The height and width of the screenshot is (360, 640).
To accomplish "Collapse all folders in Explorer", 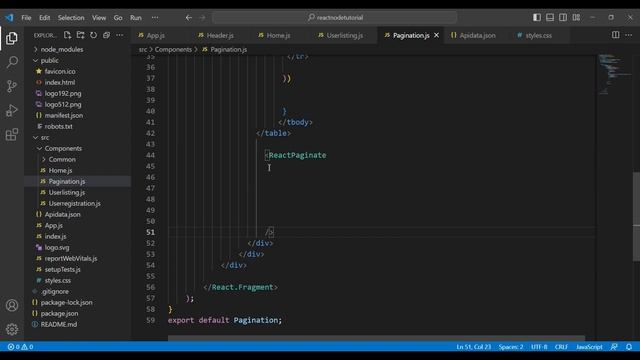I will [107, 35].
